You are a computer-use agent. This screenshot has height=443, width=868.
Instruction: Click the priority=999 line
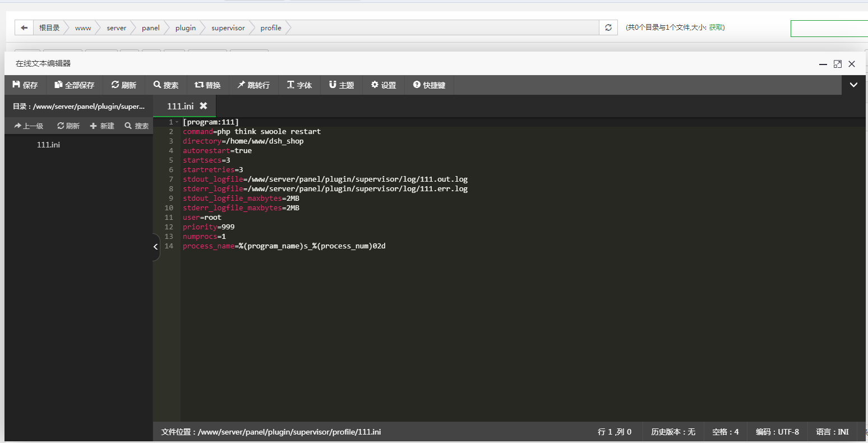coord(209,227)
